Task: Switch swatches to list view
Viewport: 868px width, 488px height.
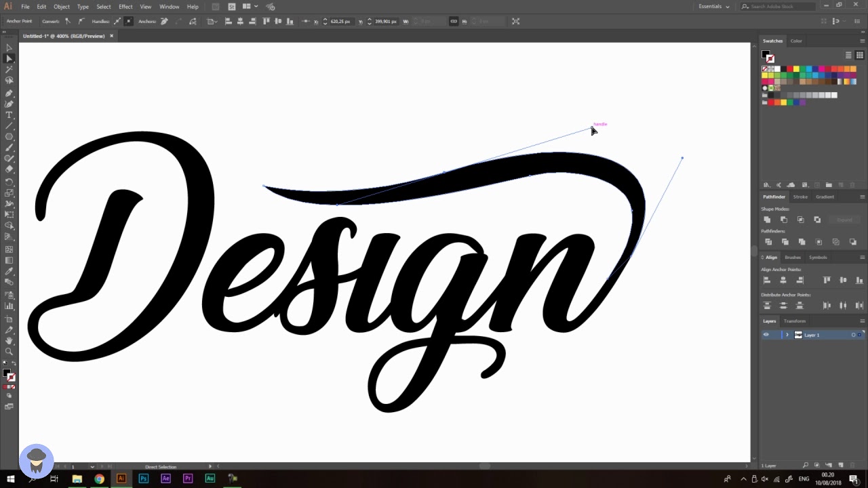Action: 848,55
